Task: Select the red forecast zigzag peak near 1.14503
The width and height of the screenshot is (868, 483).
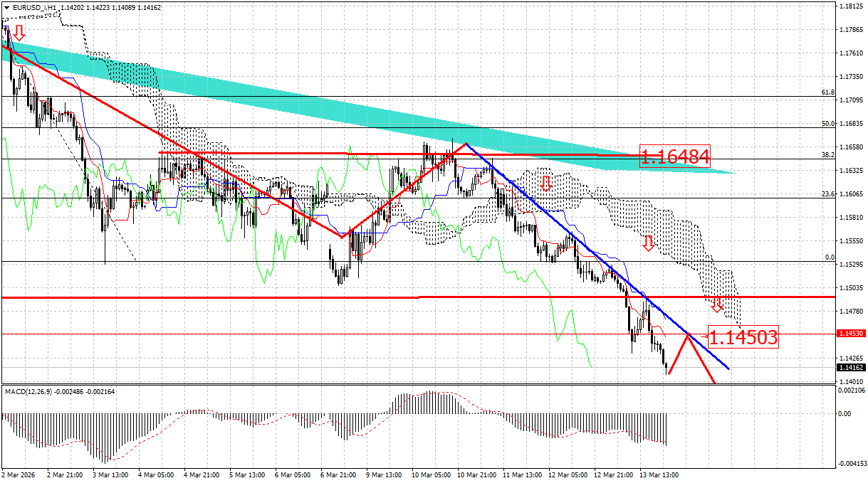Action: click(687, 334)
